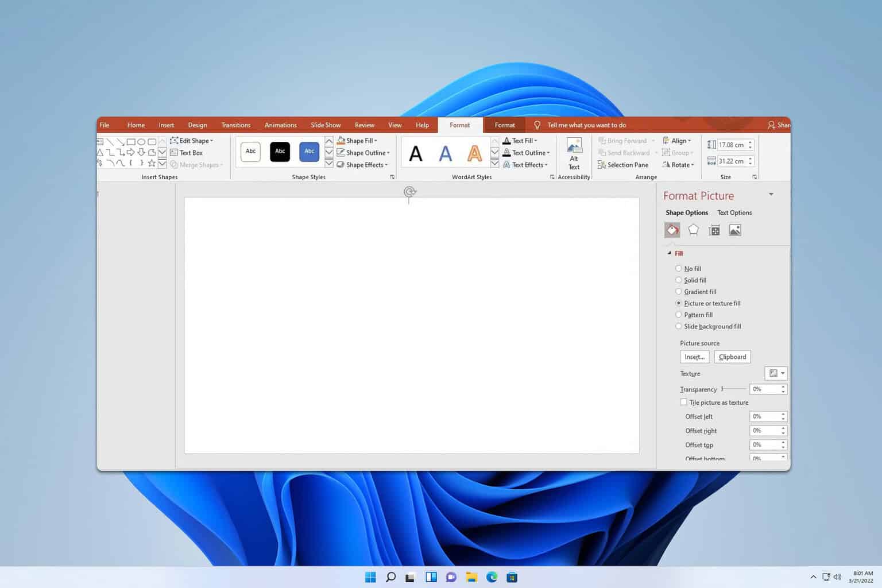Open the Rotate dropdown

[678, 165]
